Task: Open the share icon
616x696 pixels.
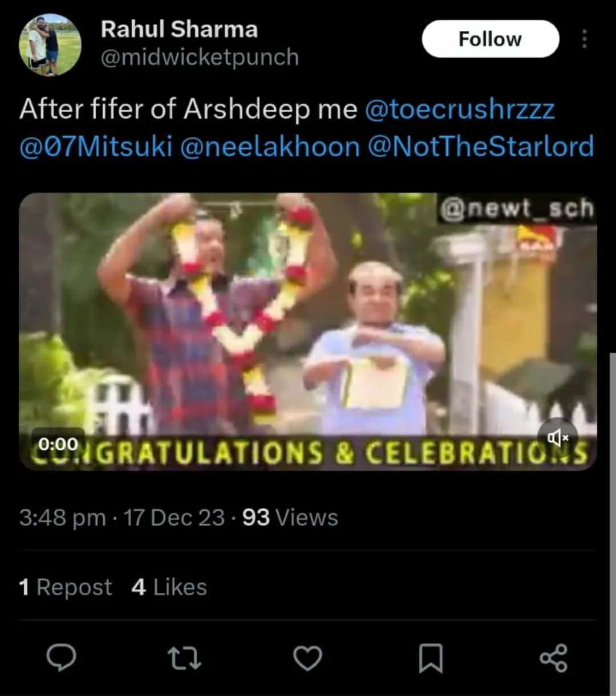Action: pos(553,658)
